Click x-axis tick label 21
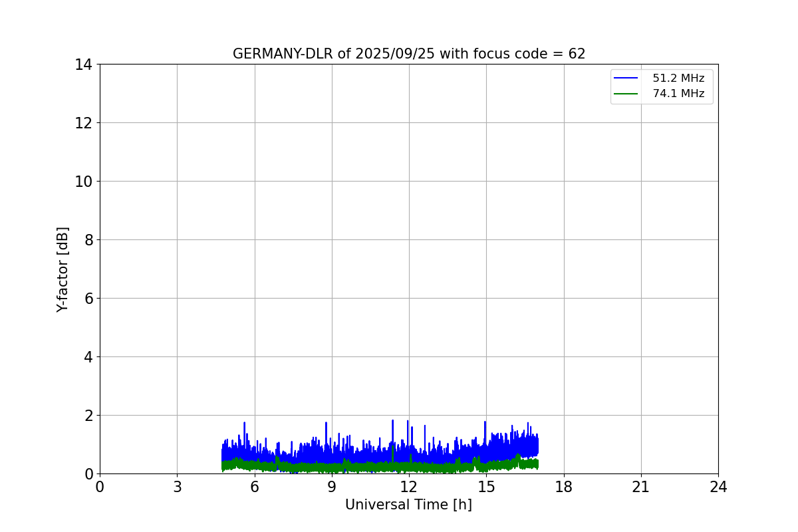 641,487
